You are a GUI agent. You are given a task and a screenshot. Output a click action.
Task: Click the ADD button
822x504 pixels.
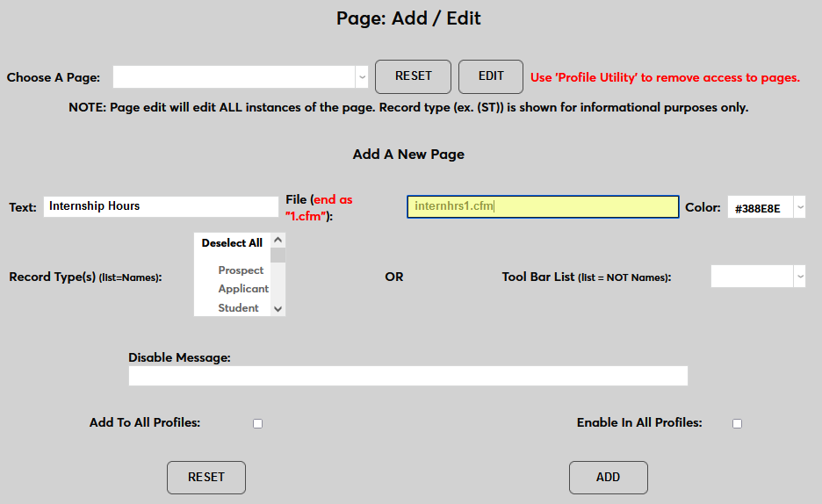[x=608, y=478]
